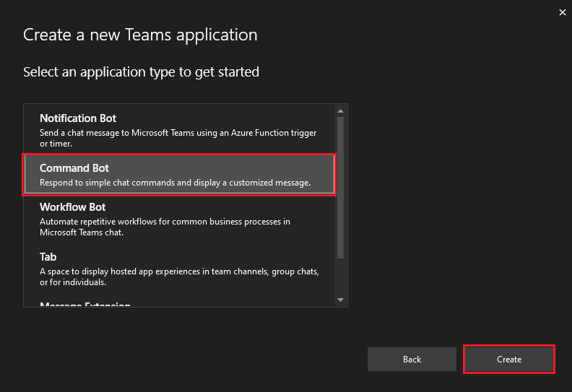The image size is (572, 392).
Task: Click the Create button
Action: [509, 360]
